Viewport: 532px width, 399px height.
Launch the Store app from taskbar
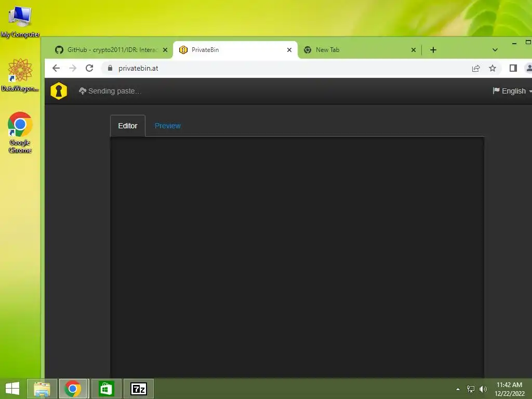(106, 389)
